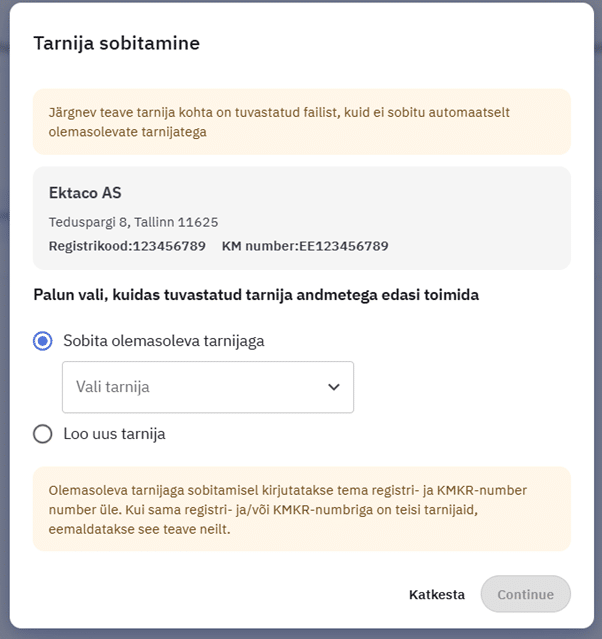
Task: Click the top info banner starting "Järgnev teave"
Action: [301, 122]
